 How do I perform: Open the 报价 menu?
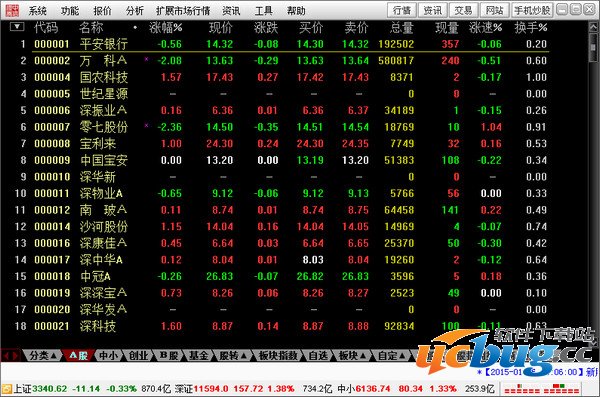pyautogui.click(x=103, y=11)
